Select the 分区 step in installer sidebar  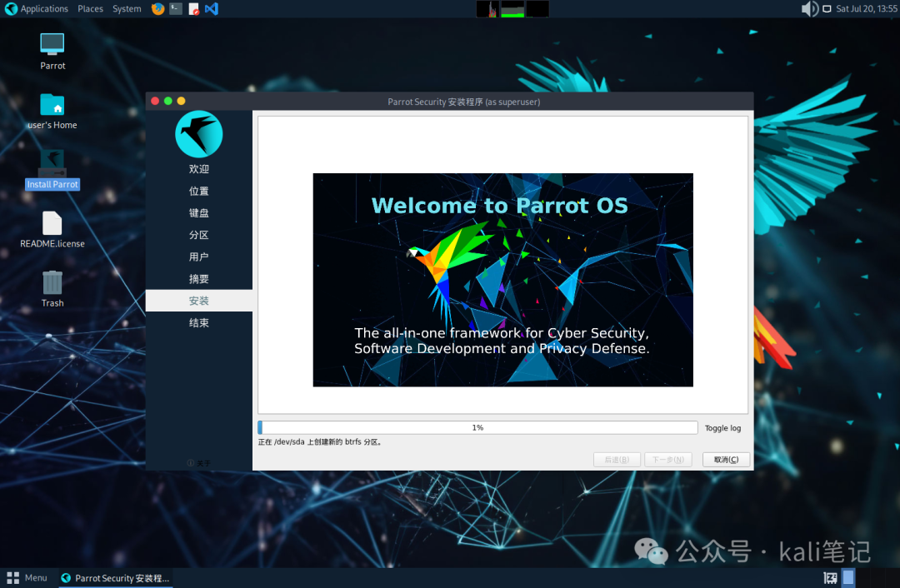click(x=198, y=235)
